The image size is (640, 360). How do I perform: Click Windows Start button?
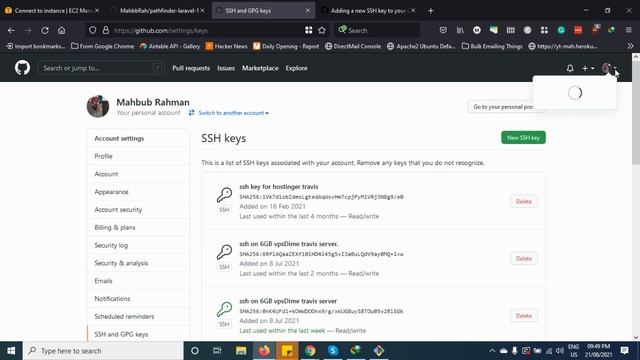tap(11, 351)
